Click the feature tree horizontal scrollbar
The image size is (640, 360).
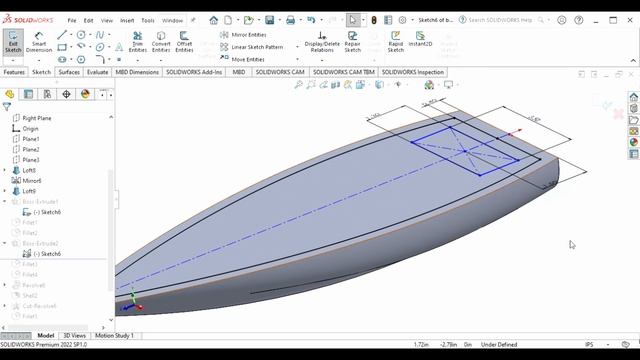coord(48,327)
